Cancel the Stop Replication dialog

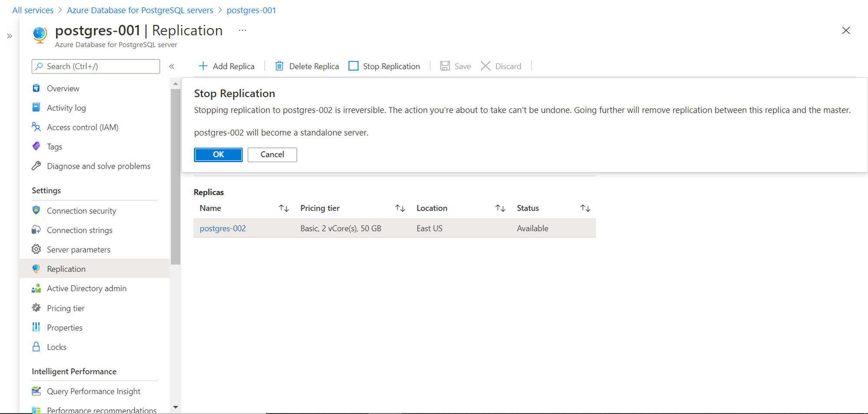(272, 155)
